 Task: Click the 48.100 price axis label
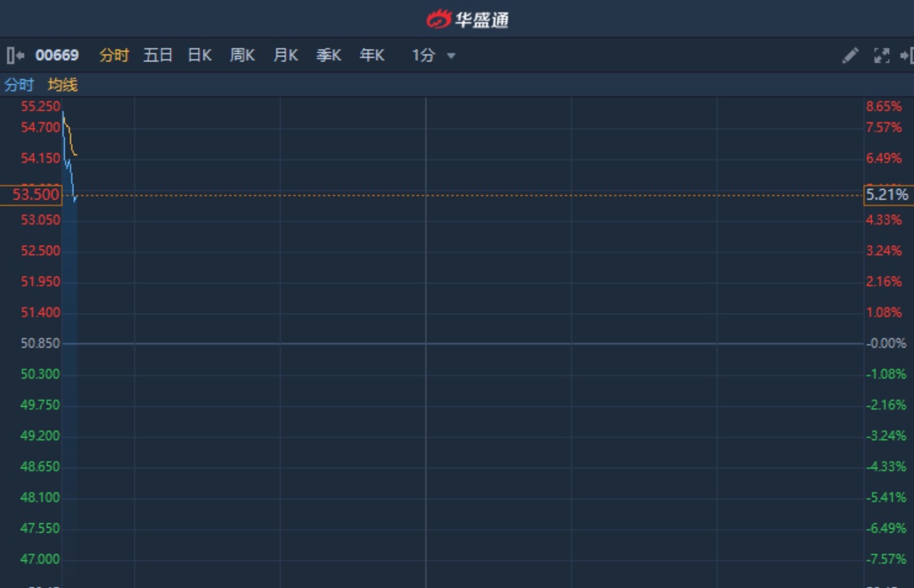[40, 498]
